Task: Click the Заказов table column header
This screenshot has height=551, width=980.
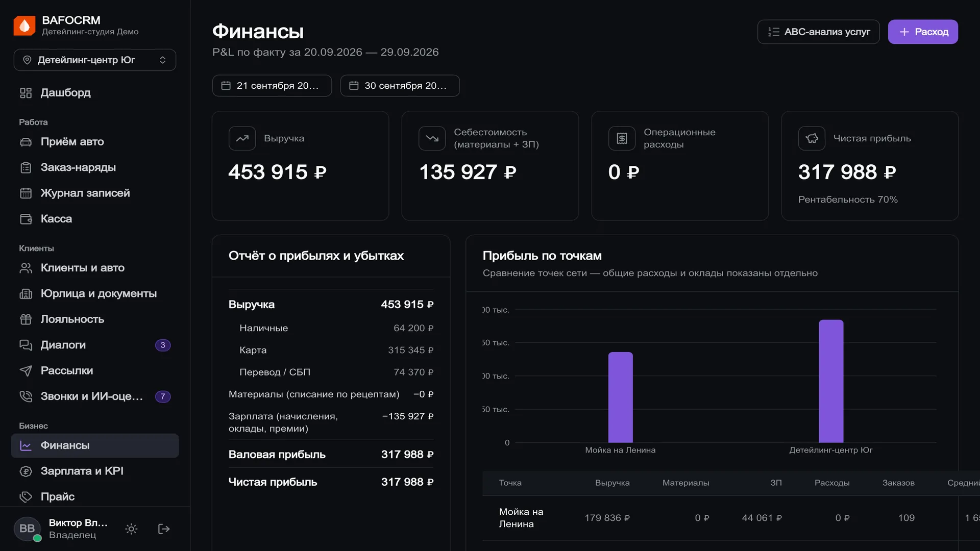Action: pos(898,483)
